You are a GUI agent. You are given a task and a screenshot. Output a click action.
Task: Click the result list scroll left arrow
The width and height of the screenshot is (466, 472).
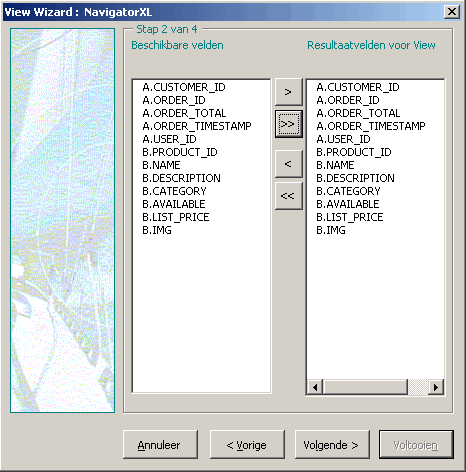[x=315, y=387]
